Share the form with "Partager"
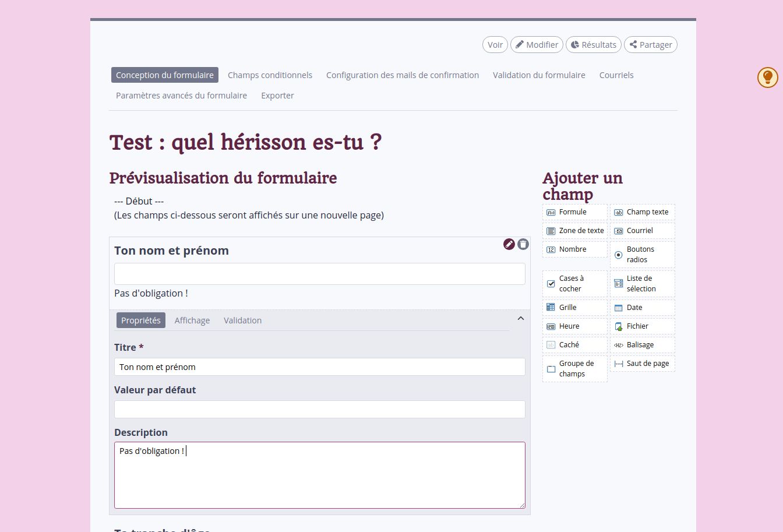 650,44
